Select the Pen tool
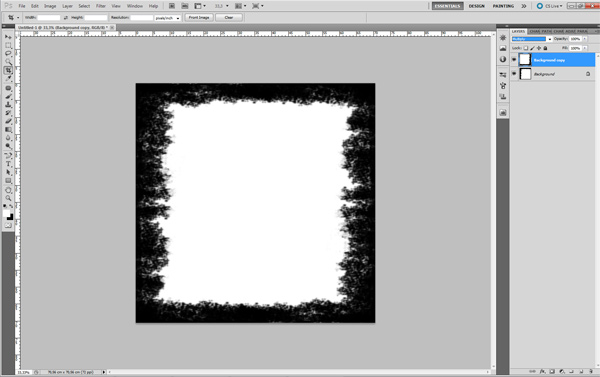 8,156
